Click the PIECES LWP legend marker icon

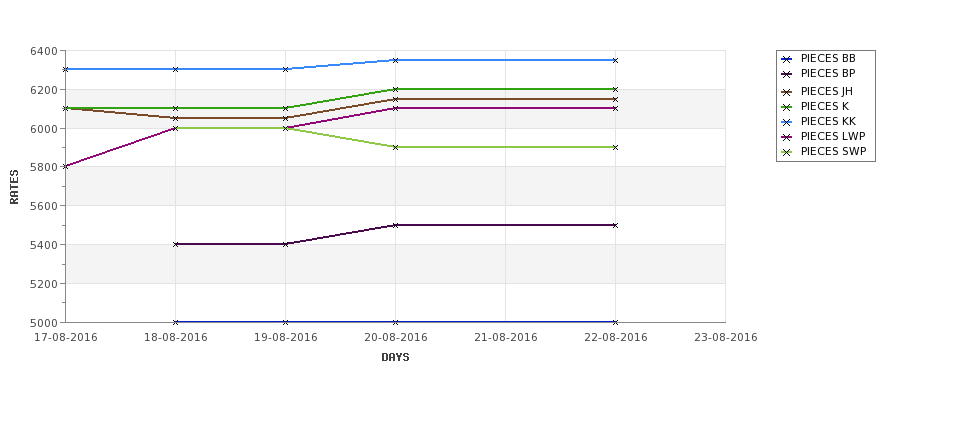click(x=787, y=137)
